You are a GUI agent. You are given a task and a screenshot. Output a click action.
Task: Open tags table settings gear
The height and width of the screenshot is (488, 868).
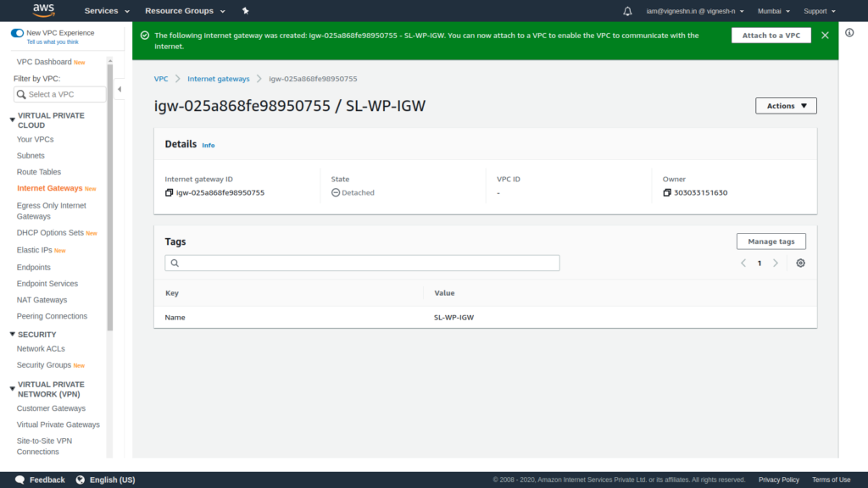click(x=800, y=263)
